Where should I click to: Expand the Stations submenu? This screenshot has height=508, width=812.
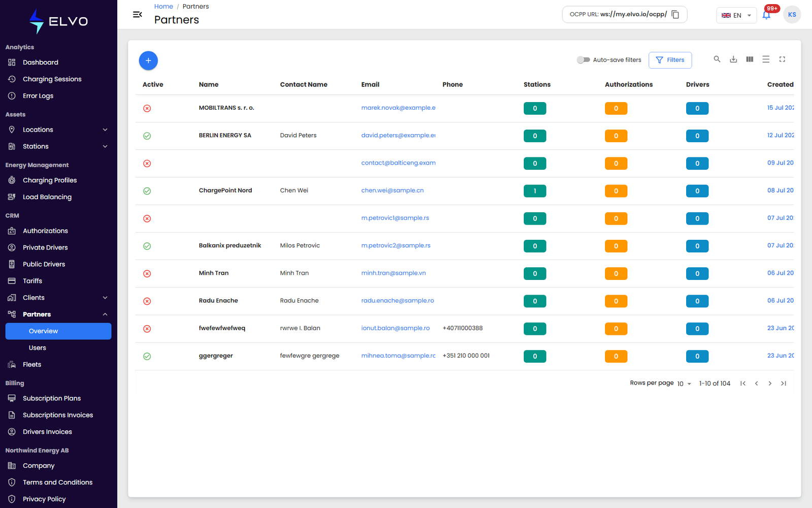pos(105,146)
